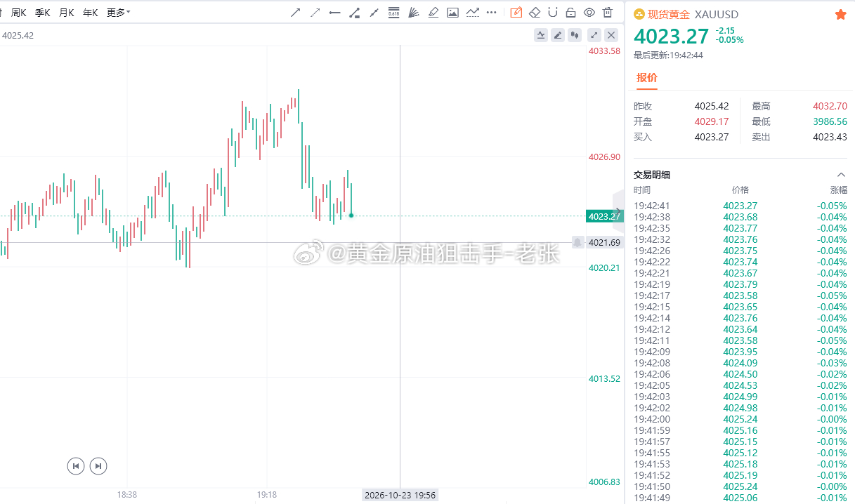
Task: Select the trade row at 19:42:38
Action: 740,217
